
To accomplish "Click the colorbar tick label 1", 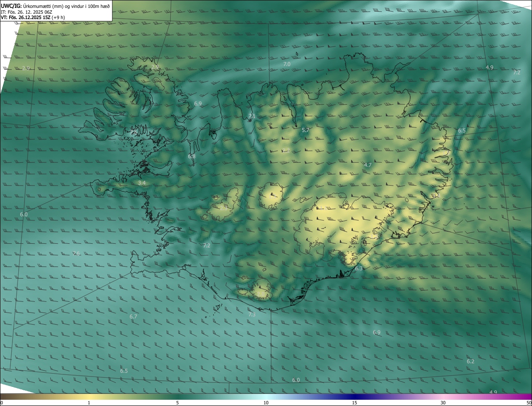I will 89,403.
